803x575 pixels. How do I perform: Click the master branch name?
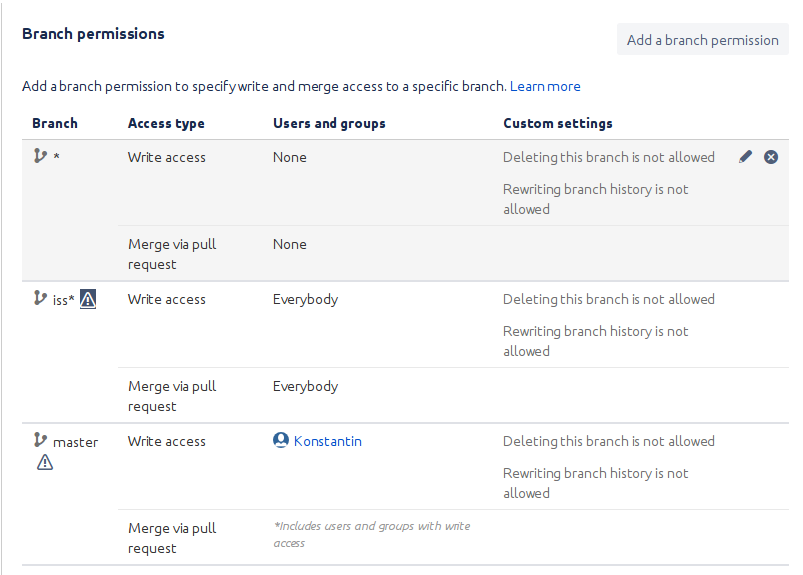75,442
